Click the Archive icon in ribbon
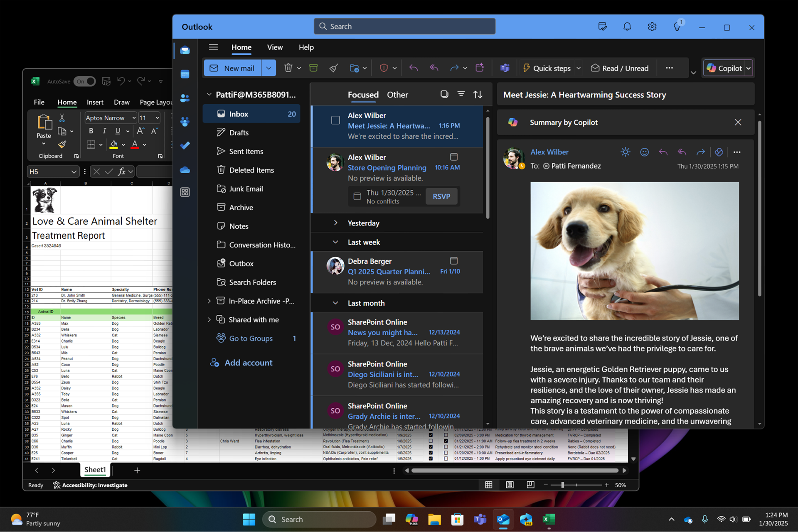The image size is (798, 532). 313,68
